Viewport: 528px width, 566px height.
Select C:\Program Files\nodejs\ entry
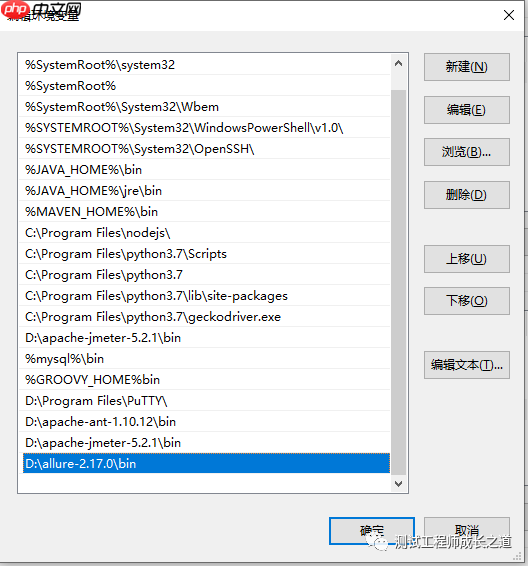tap(204, 232)
